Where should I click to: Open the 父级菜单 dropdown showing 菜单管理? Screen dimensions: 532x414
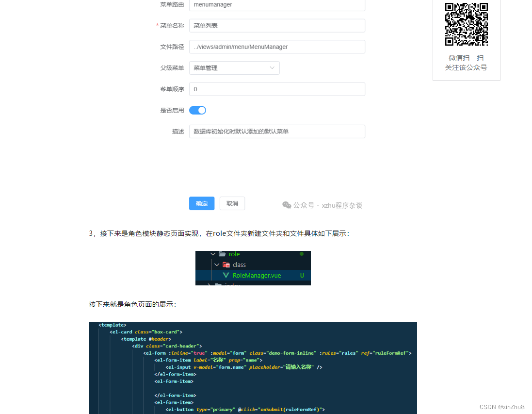pyautogui.click(x=234, y=68)
